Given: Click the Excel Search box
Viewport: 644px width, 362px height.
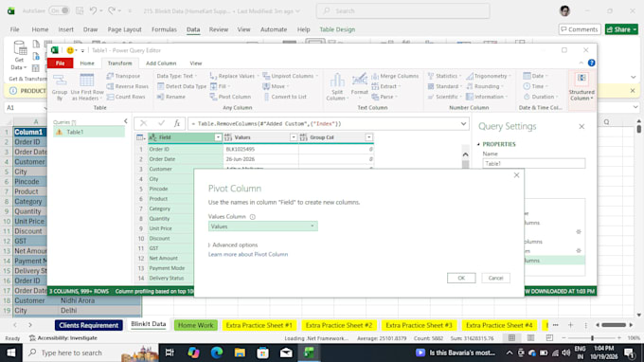Looking at the screenshot, I should [x=402, y=11].
